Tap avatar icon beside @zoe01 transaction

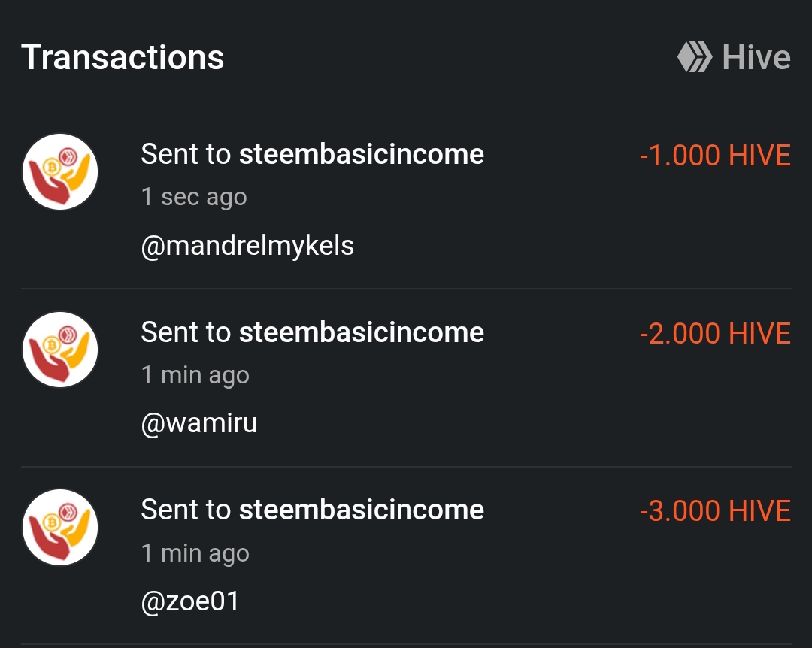[60, 528]
